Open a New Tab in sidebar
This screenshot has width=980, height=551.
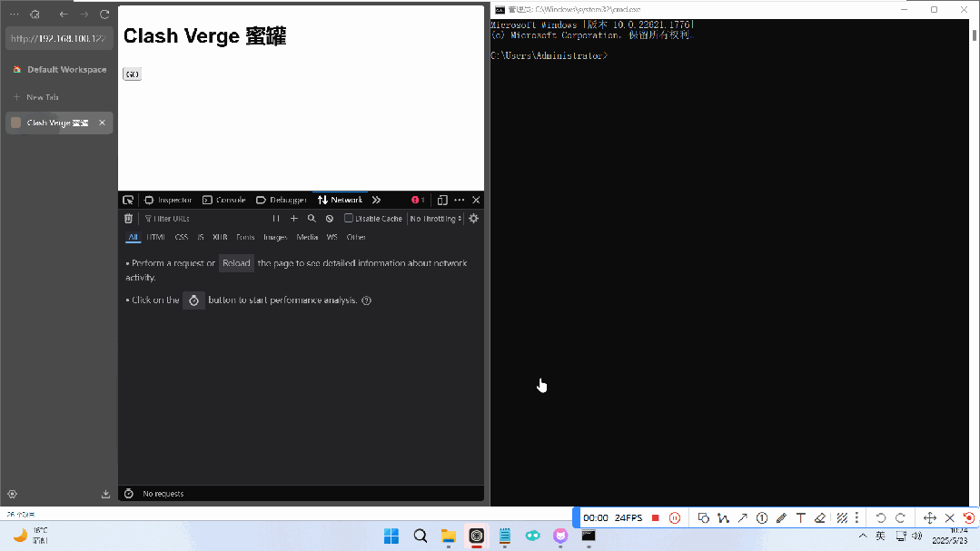pyautogui.click(x=43, y=97)
